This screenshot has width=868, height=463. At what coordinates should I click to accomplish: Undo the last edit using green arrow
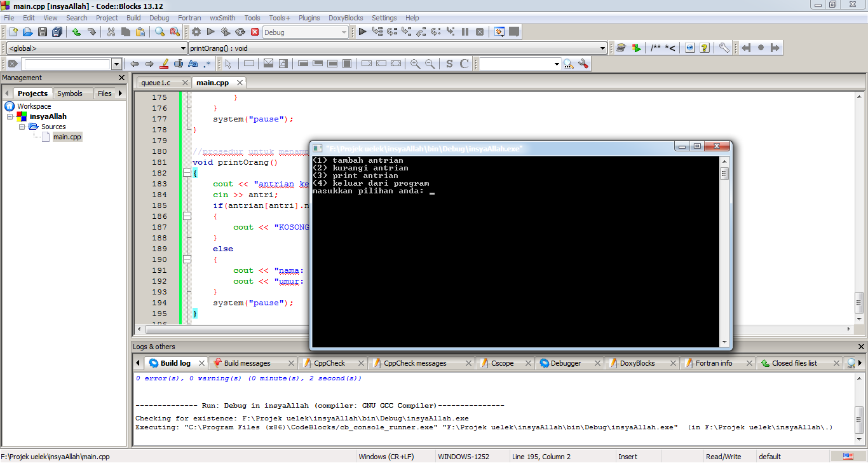click(76, 32)
